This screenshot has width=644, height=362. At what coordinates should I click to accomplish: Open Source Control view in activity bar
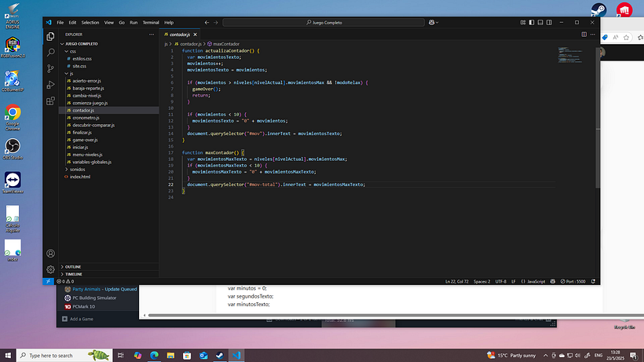tap(50, 68)
